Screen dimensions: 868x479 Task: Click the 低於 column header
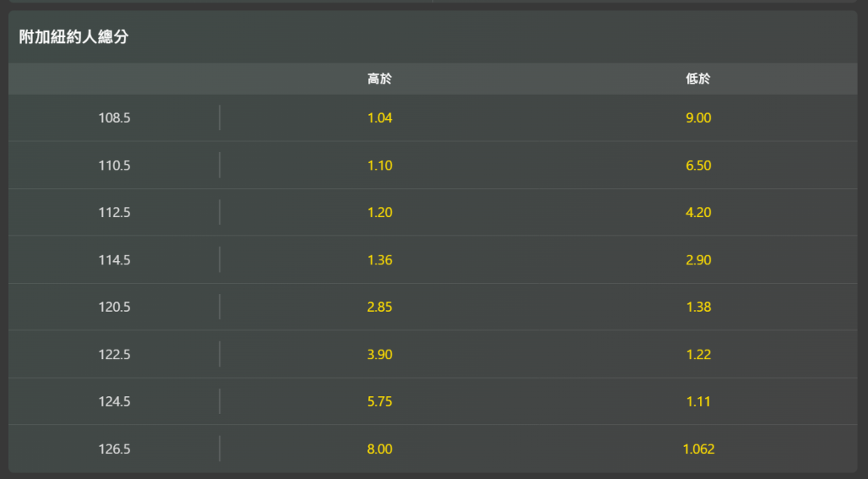pos(698,79)
